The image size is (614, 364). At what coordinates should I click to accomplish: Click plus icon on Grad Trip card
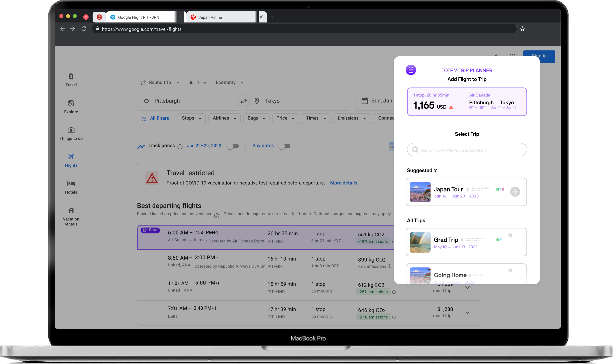(x=510, y=235)
